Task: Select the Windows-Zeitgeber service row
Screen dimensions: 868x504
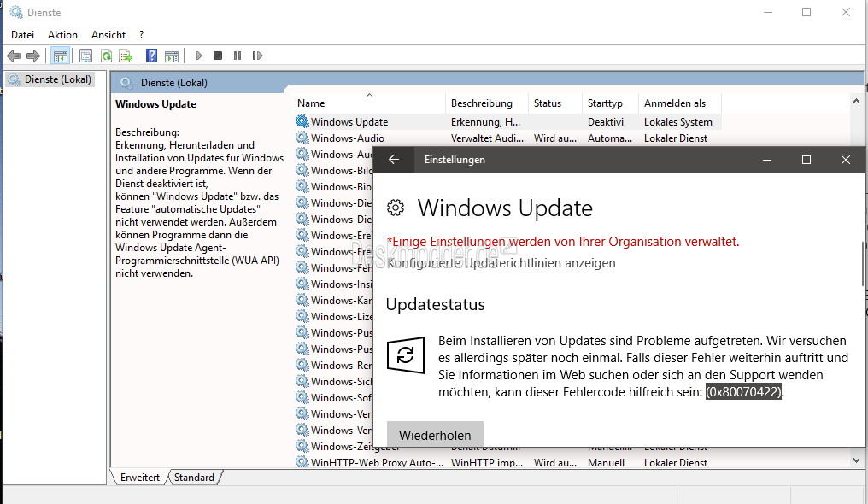Action: [355, 447]
